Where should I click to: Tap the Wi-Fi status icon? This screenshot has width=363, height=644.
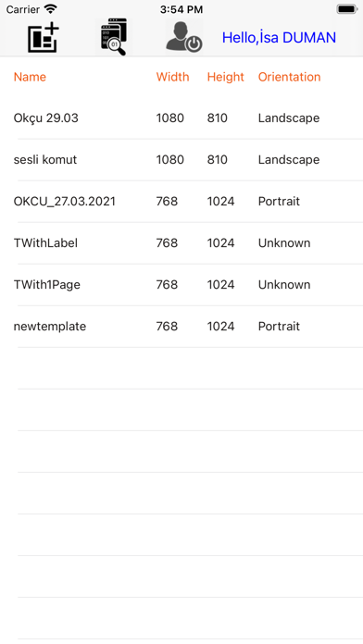[51, 9]
